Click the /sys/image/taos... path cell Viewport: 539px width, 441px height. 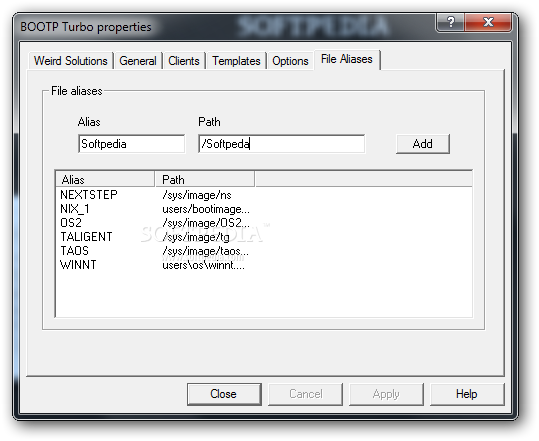[x=205, y=251]
